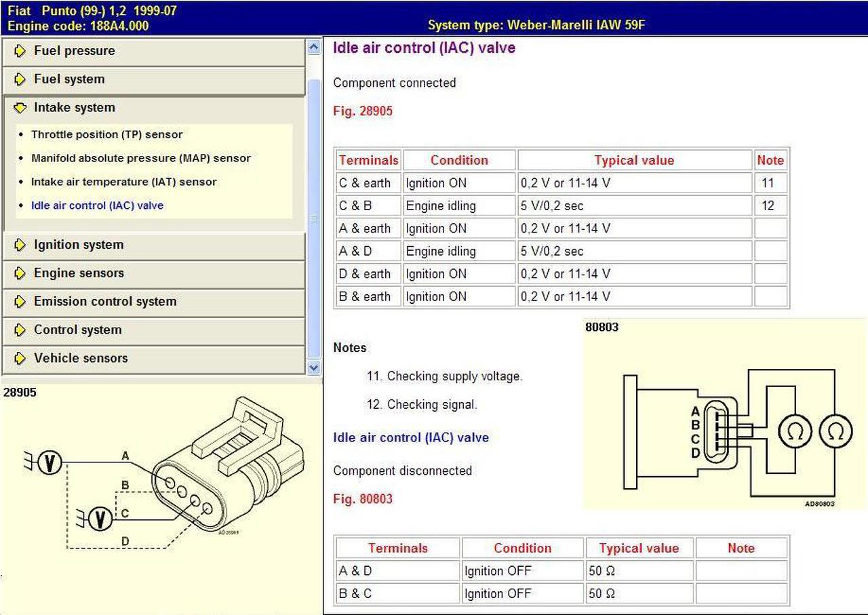Open Manifold absolute pressure (MAP) sensor page
Viewport: 868px width, 615px height.
141,158
